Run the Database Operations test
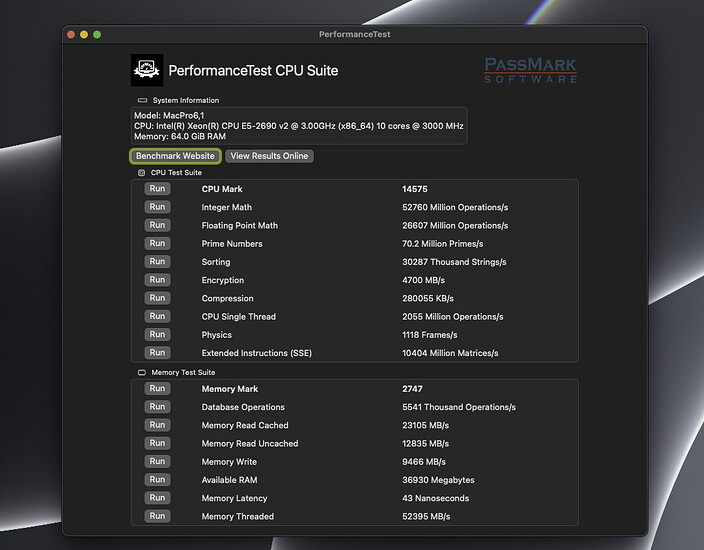 [157, 407]
